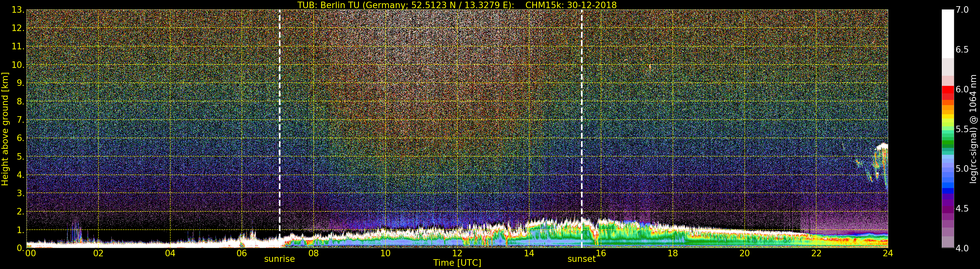This screenshot has width=980, height=269.
Task: Click the '11.' height axis tick label
Action: tap(18, 46)
